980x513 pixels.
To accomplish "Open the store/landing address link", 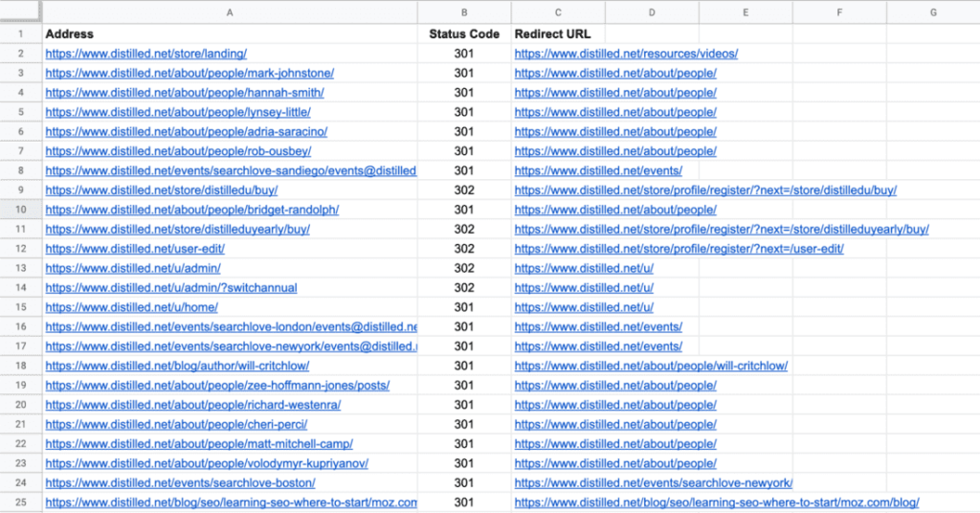I will point(145,54).
